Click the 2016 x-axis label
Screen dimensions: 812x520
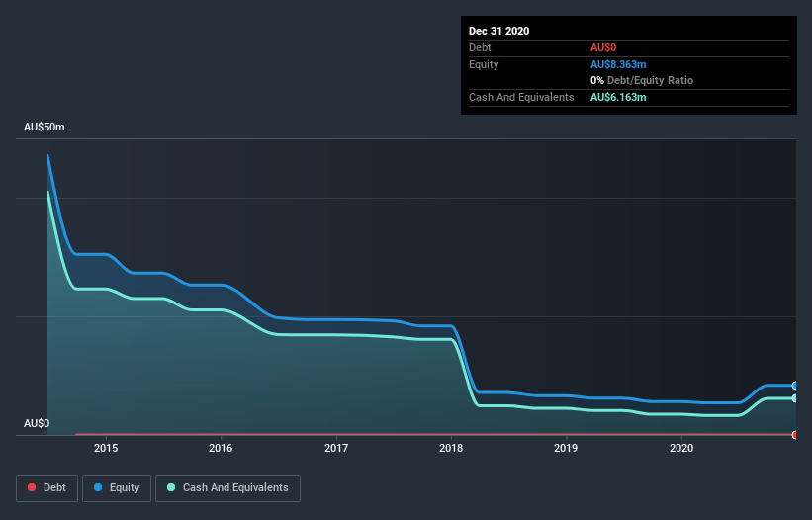click(221, 448)
